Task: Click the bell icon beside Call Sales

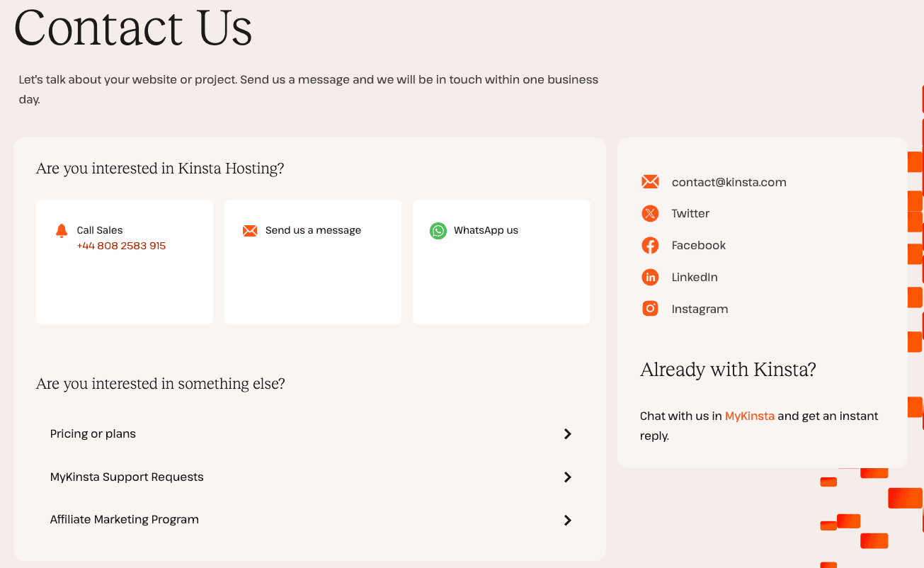Action: coord(62,231)
